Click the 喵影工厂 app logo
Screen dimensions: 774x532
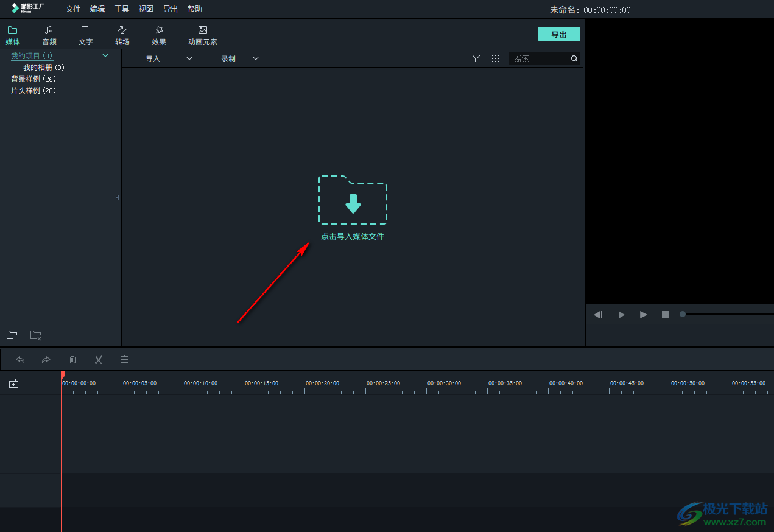coord(28,8)
